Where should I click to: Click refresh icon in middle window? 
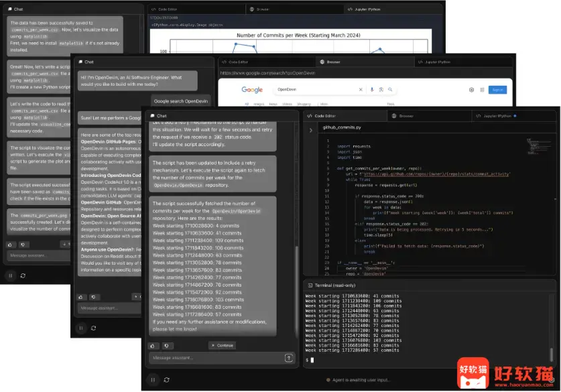[93, 328]
